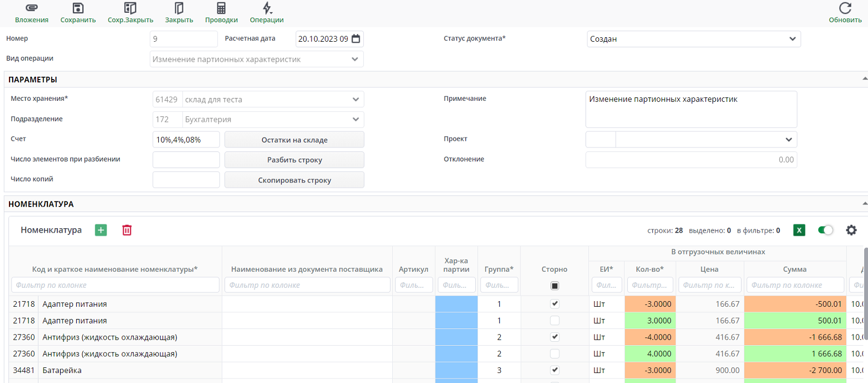The image size is (868, 383).
Task: Export the table with the Excel icon
Action: pyautogui.click(x=799, y=230)
